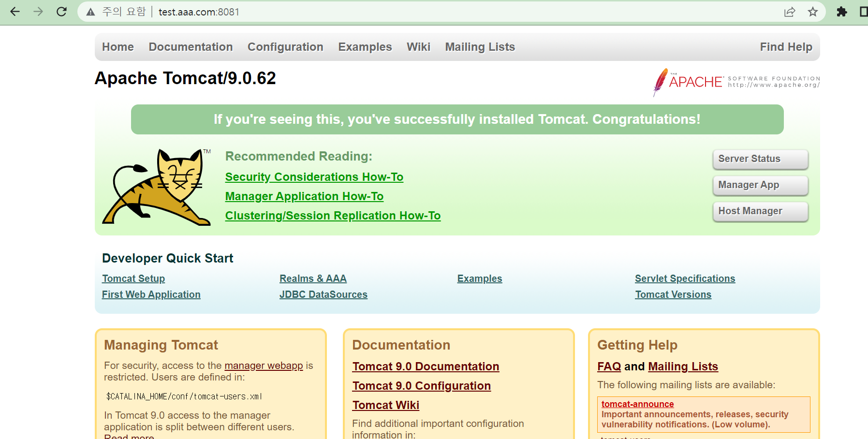Open the tomcat-announce mailing list link
Viewport: 868px width, 439px height.
pyautogui.click(x=637, y=404)
